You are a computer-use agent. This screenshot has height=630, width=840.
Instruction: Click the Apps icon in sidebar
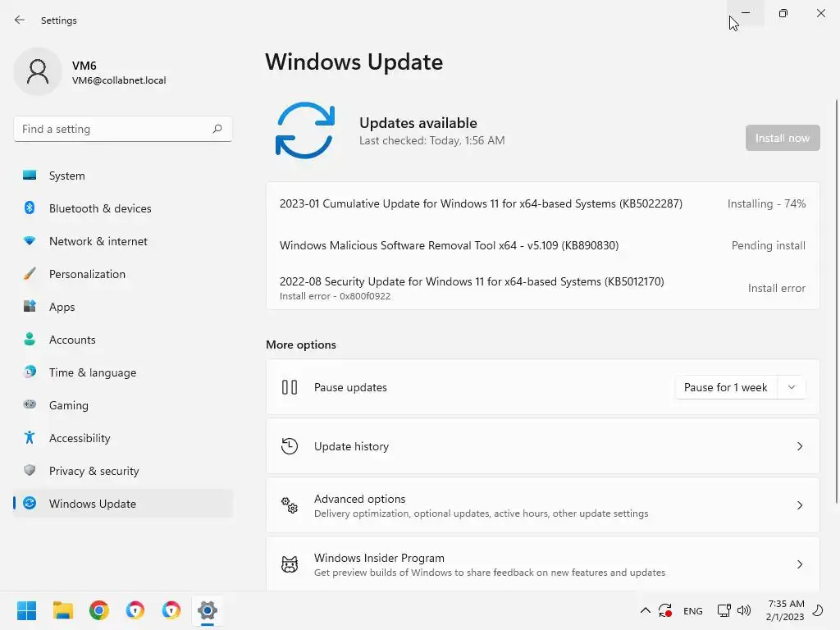tap(30, 307)
